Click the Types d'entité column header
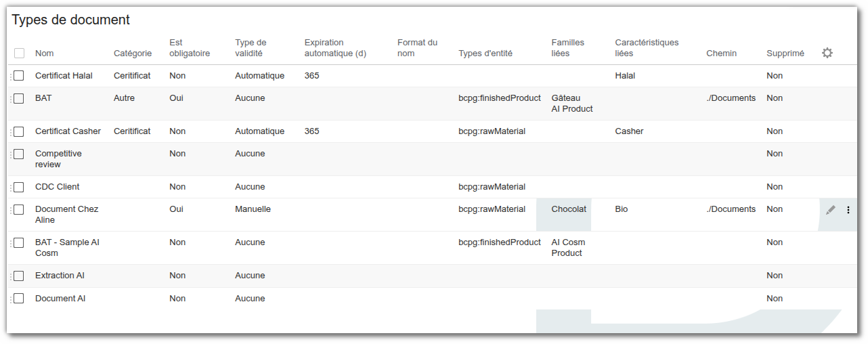The width and height of the screenshot is (868, 344). 485,53
